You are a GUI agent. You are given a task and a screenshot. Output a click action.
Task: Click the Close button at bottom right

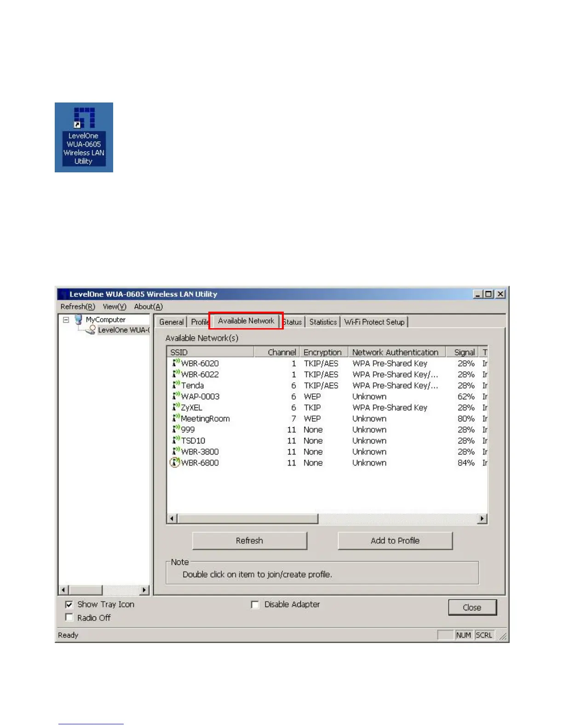pos(472,607)
